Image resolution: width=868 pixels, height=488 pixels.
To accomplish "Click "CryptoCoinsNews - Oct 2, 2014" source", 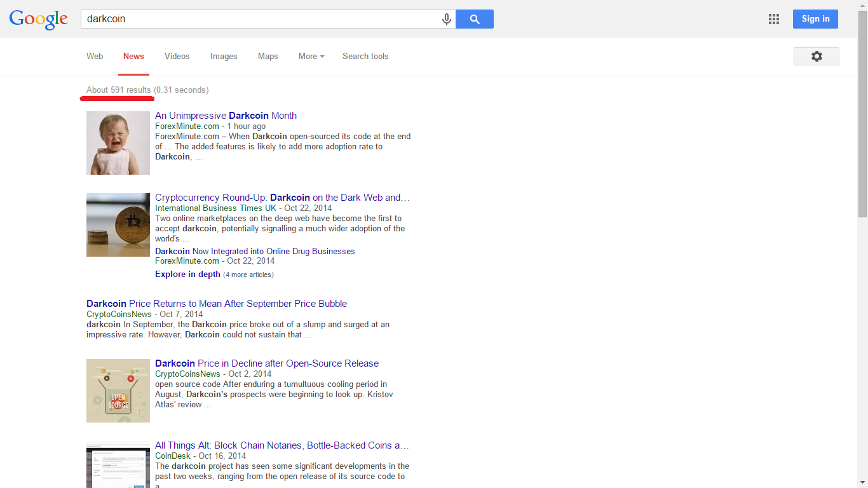I will click(214, 374).
